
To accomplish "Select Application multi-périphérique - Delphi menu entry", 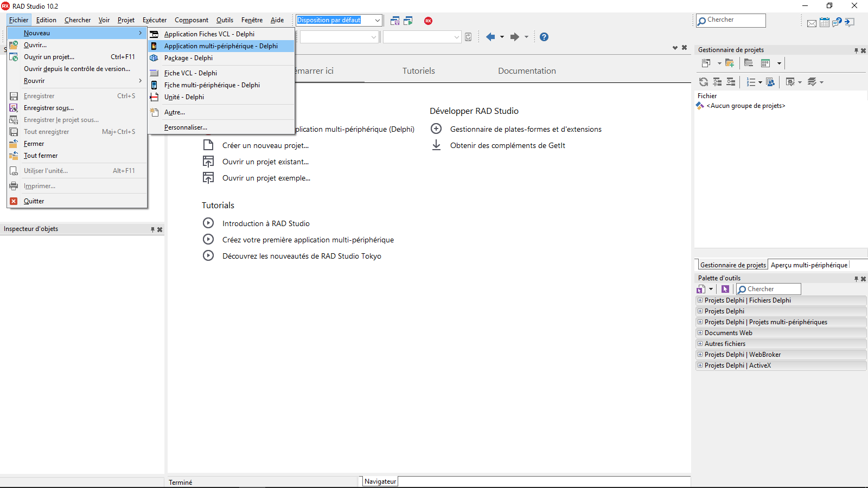I will point(221,46).
